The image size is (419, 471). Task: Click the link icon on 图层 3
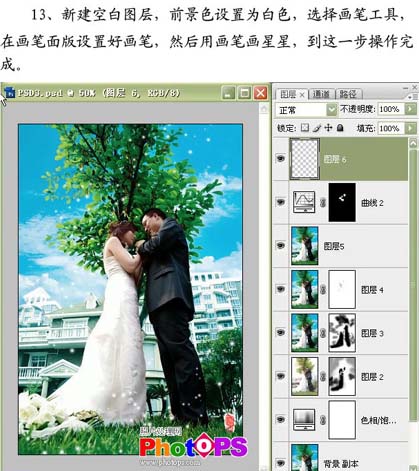point(323,333)
